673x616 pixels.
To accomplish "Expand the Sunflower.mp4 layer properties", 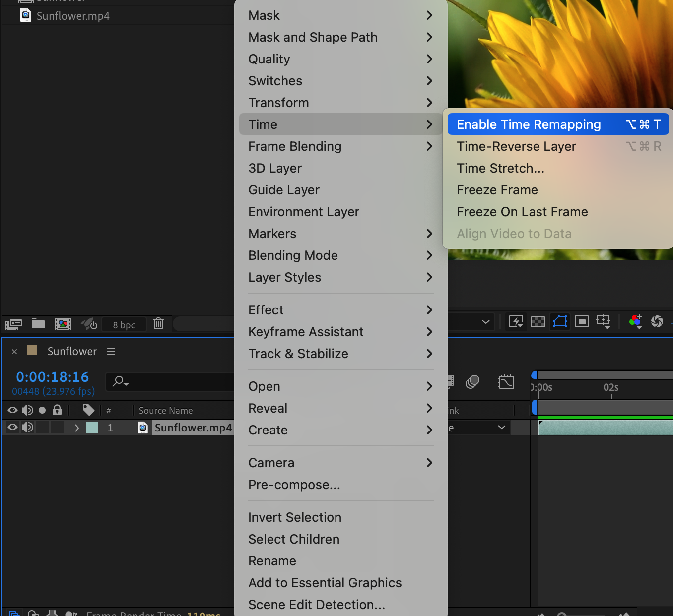I will point(76,428).
